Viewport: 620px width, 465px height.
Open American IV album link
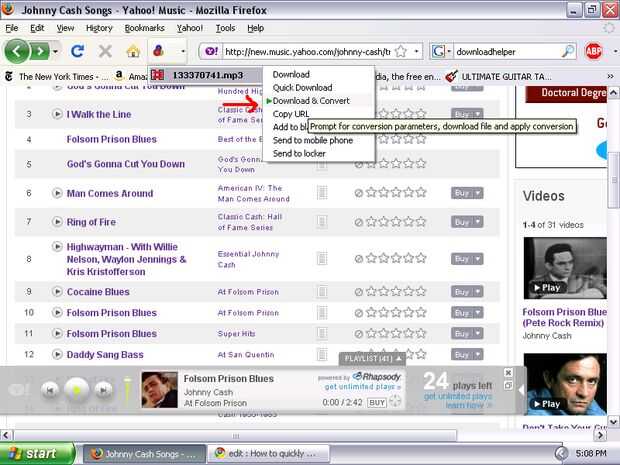(x=253, y=193)
